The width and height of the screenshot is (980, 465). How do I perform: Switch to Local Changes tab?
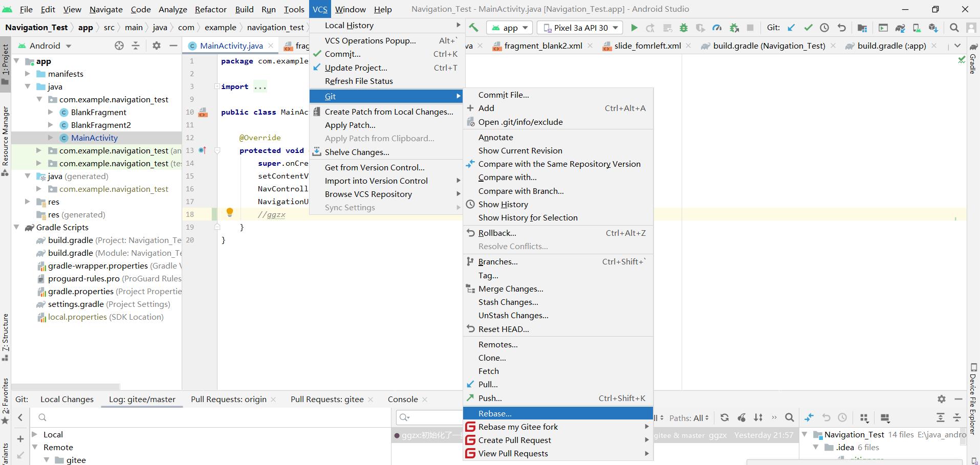pos(67,399)
